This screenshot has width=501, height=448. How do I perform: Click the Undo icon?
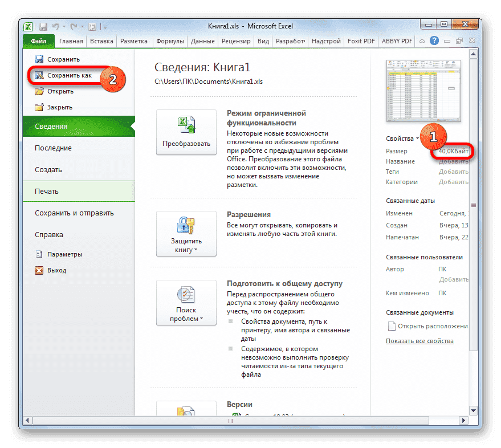point(55,26)
